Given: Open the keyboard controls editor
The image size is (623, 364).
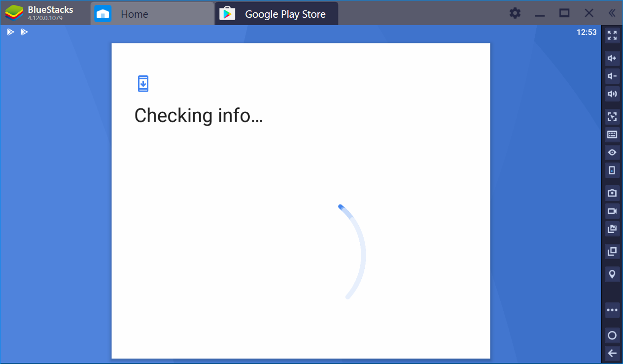Looking at the screenshot, I should click(612, 134).
